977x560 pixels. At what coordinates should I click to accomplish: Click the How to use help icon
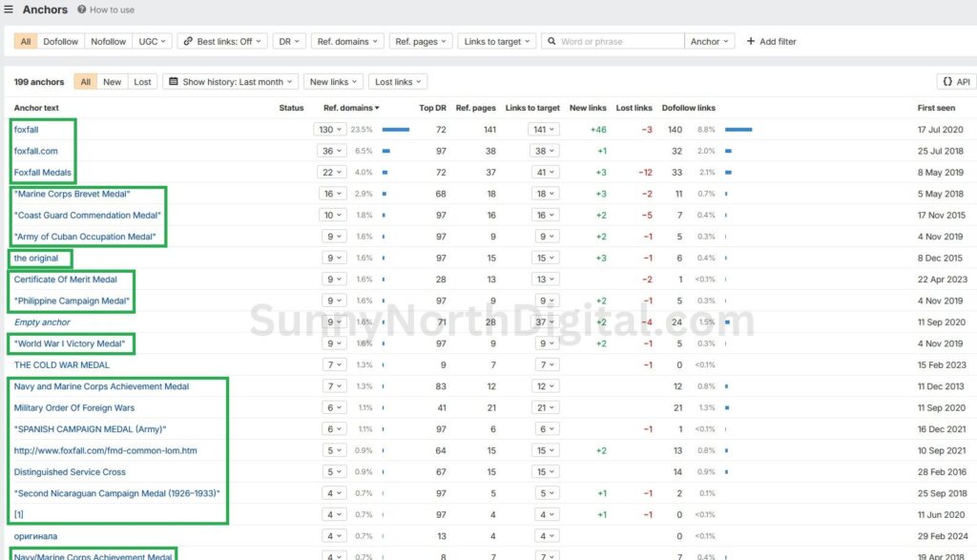point(83,10)
